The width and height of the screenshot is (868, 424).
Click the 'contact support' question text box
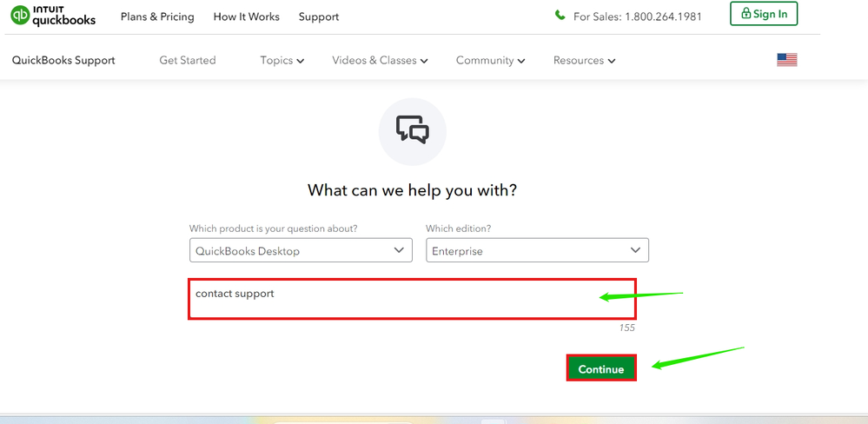coord(413,299)
